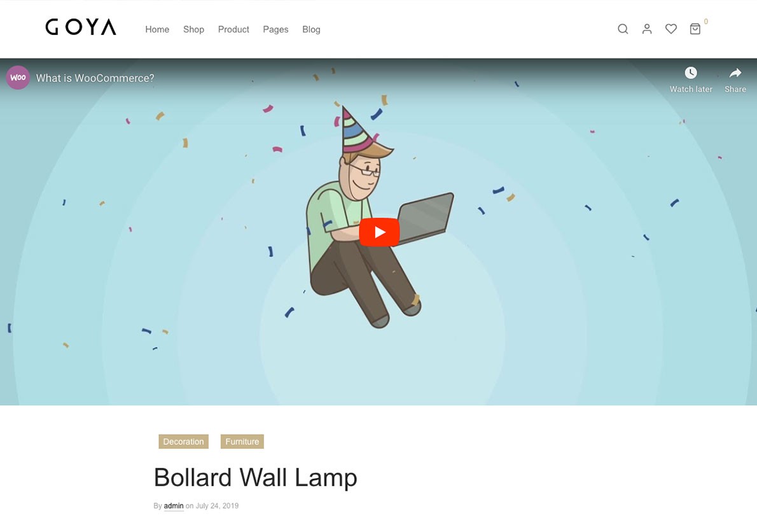This screenshot has width=757, height=532.
Task: Click the Bollard Wall Lamp heading
Action: coord(255,478)
